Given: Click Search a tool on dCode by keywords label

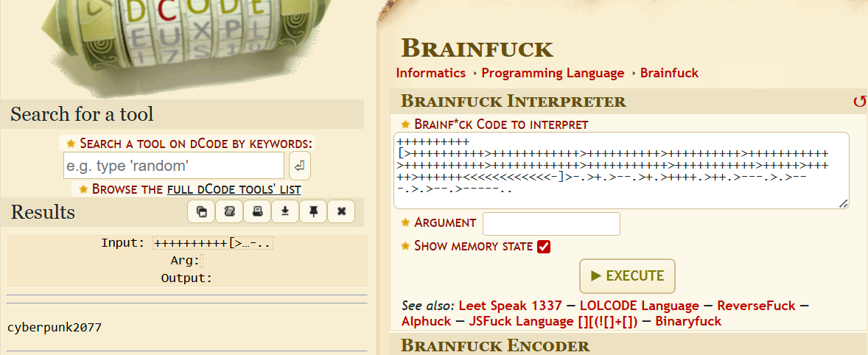Looking at the screenshot, I should click(x=196, y=144).
